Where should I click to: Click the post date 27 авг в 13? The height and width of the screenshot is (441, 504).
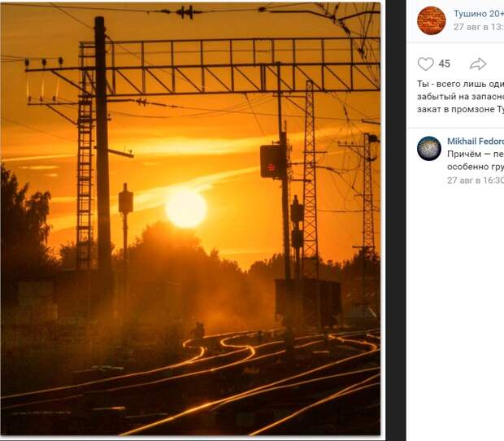pos(479,27)
